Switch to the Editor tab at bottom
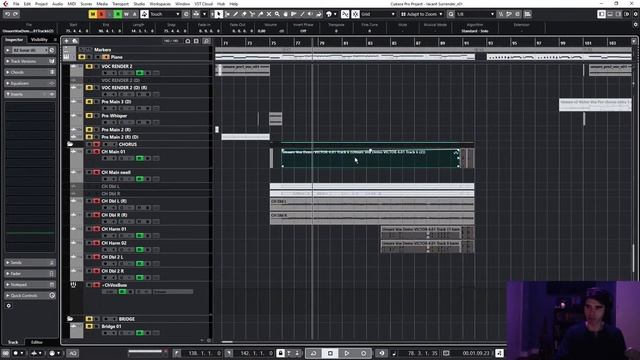 37,342
